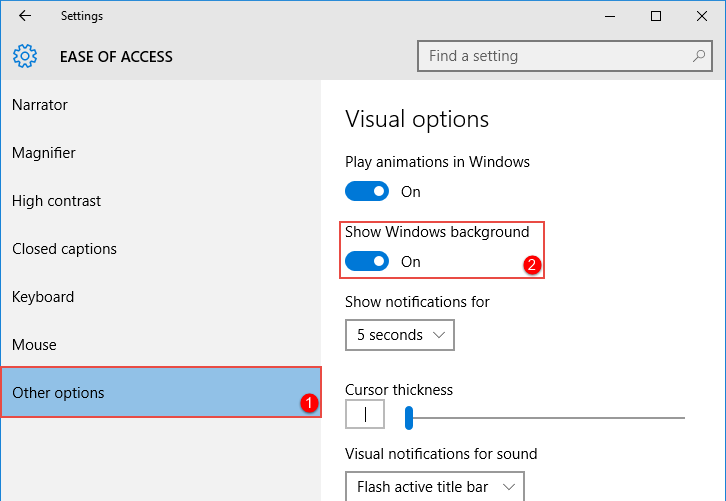The width and height of the screenshot is (726, 501).
Task: Click the Show notifications for label
Action: click(x=417, y=302)
